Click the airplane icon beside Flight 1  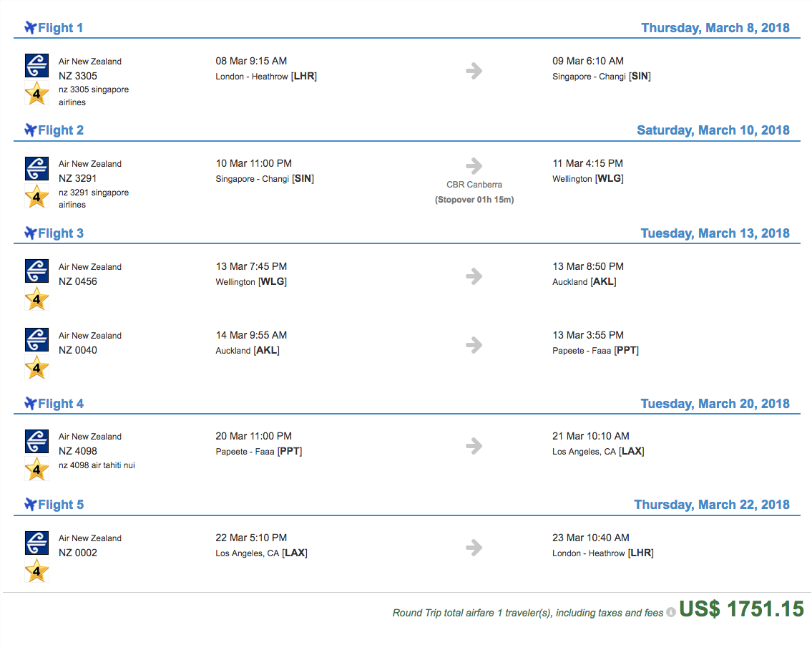[31, 28]
